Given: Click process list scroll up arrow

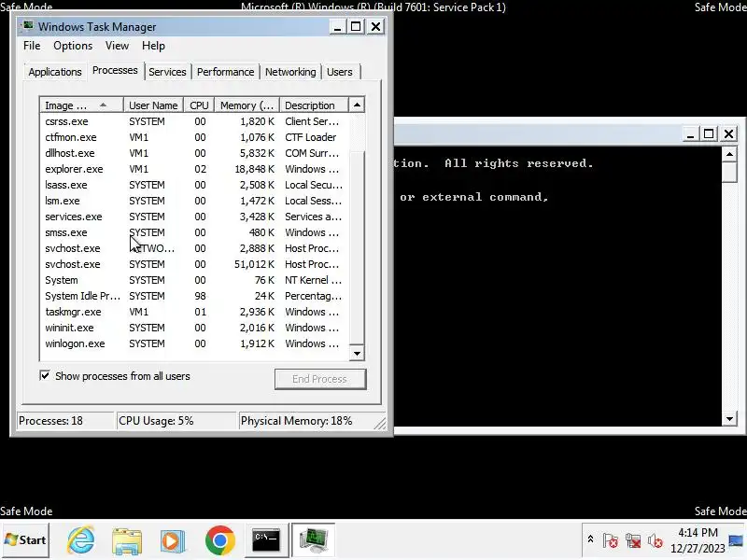Looking at the screenshot, I should click(x=357, y=105).
